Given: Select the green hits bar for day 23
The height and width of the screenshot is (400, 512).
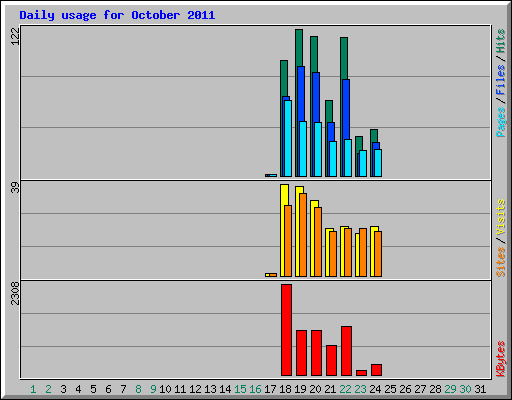Looking at the screenshot, I should tap(359, 143).
